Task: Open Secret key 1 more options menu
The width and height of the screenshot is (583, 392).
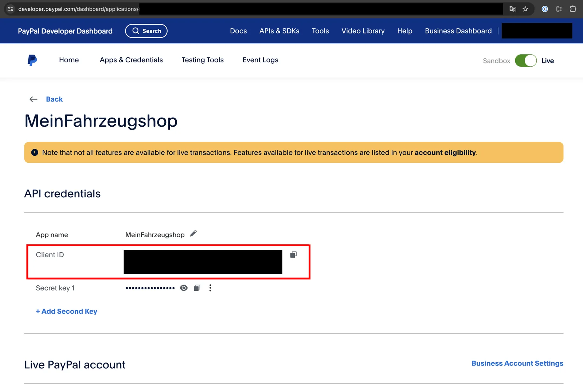Action: point(210,288)
